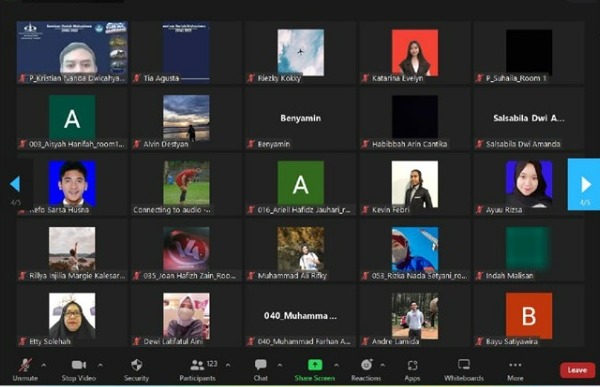Select Salsabila Dwi Amanda tile

pos(529,118)
